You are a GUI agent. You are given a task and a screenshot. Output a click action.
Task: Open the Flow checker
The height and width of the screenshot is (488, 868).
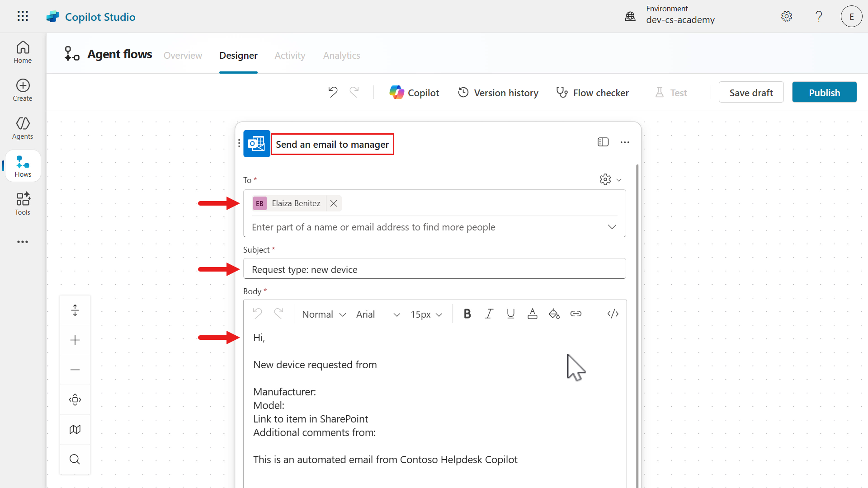coord(592,93)
